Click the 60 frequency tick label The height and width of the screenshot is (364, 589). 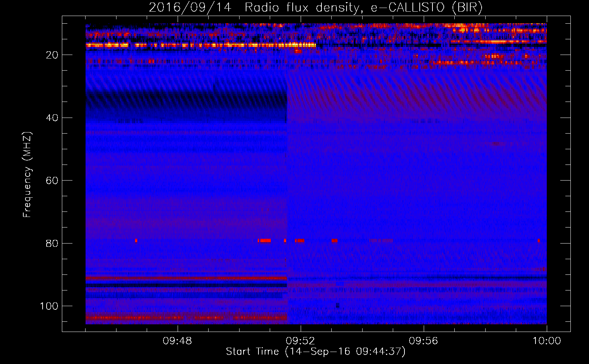pyautogui.click(x=52, y=181)
